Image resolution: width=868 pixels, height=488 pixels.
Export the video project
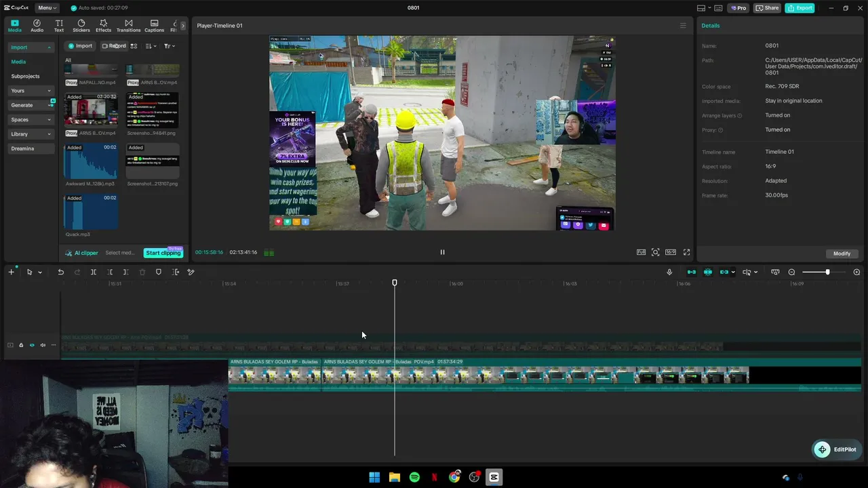pos(800,8)
